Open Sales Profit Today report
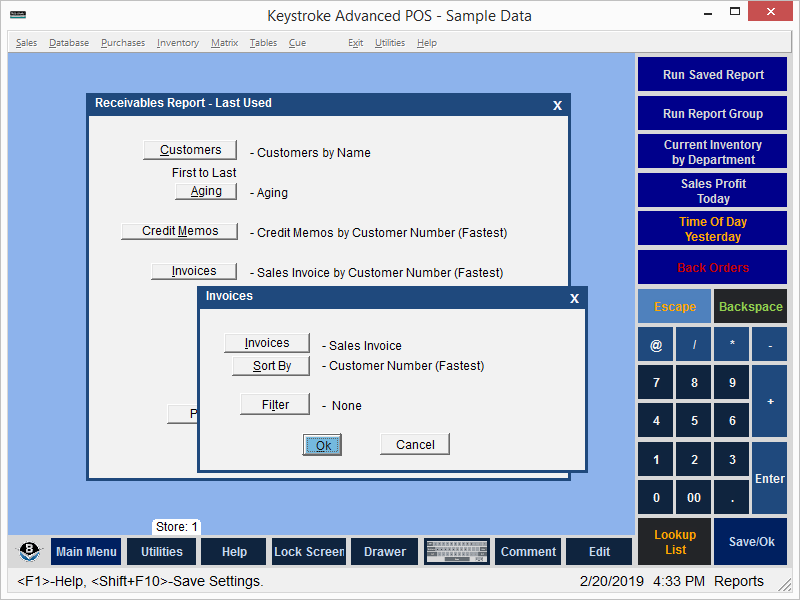Viewport: 800px width, 600px height. tap(713, 191)
